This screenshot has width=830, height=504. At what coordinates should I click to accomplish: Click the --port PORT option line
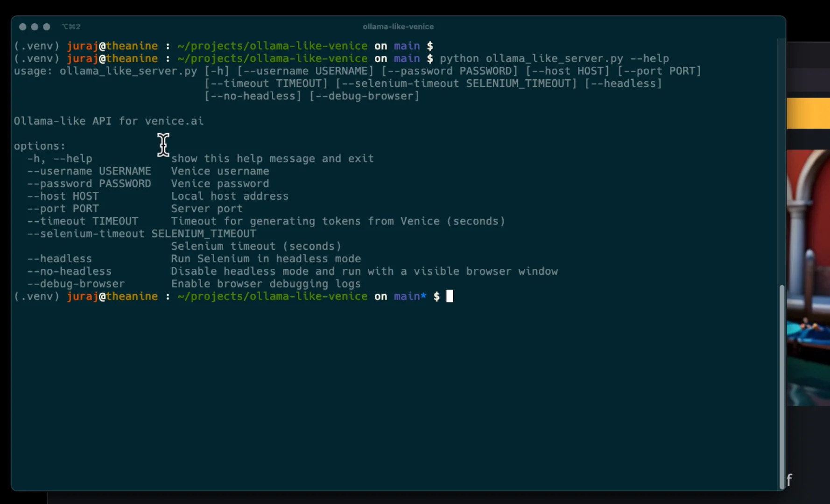(x=63, y=209)
